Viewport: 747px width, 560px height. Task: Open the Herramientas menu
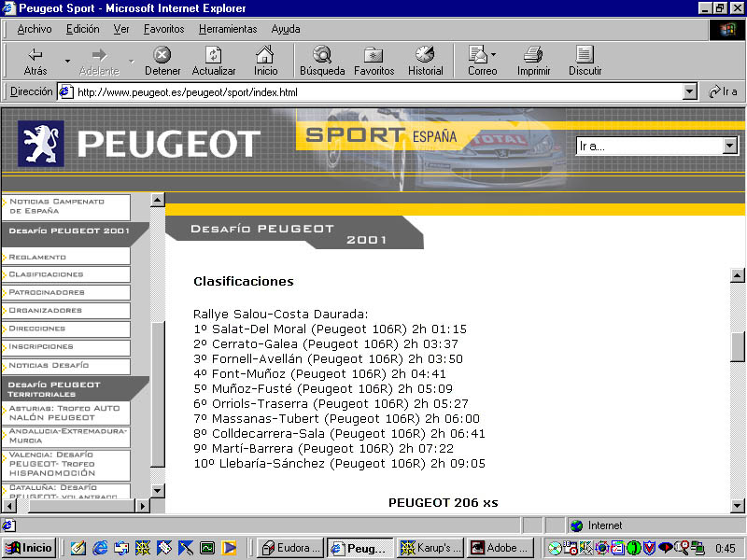coord(228,29)
